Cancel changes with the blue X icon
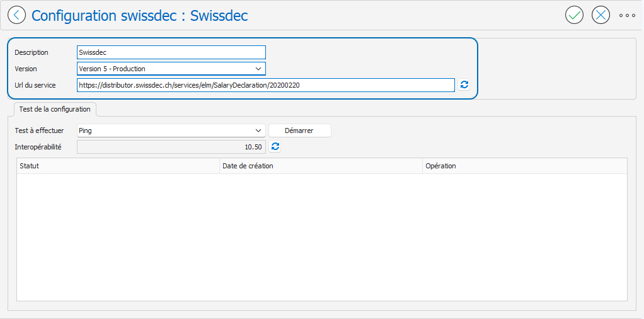Image resolution: width=644 pixels, height=319 pixels. click(x=601, y=15)
